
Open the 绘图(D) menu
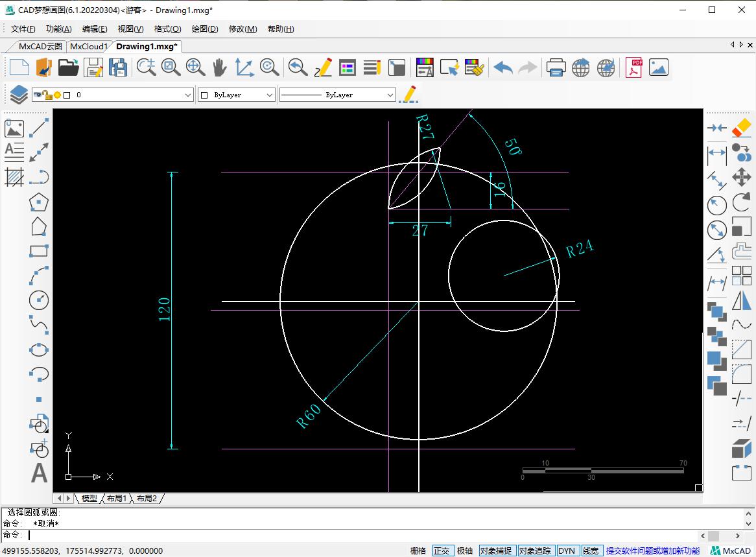[204, 29]
